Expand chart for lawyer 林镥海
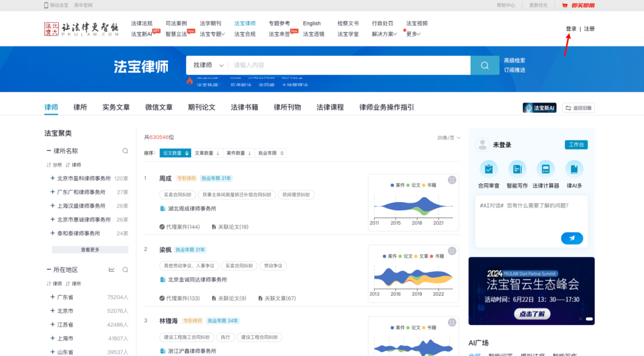644x356 pixels. tap(452, 322)
